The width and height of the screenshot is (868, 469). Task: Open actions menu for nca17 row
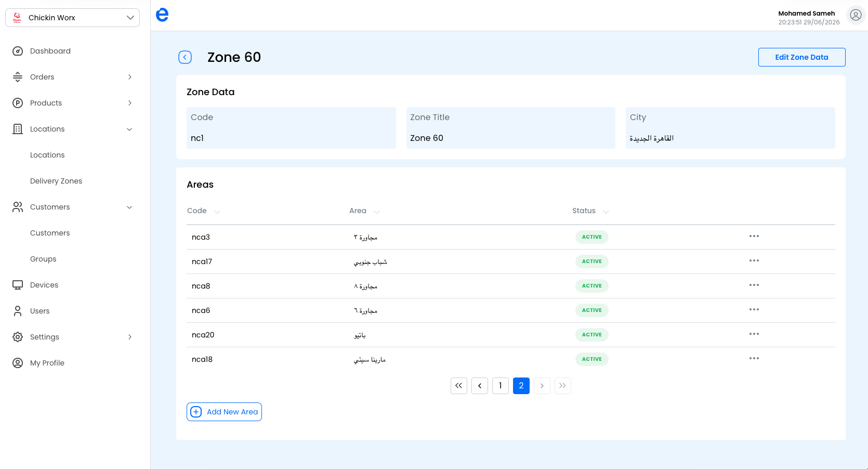[754, 260]
